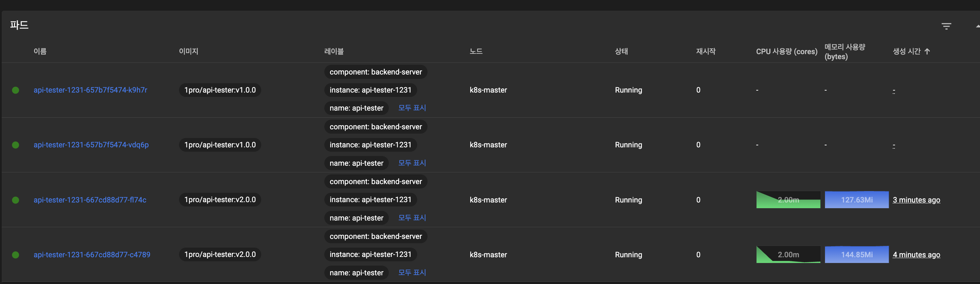Click the v2.0.0 image chip for pod c4789
Viewport: 980px width, 284px height.
pyautogui.click(x=220, y=255)
